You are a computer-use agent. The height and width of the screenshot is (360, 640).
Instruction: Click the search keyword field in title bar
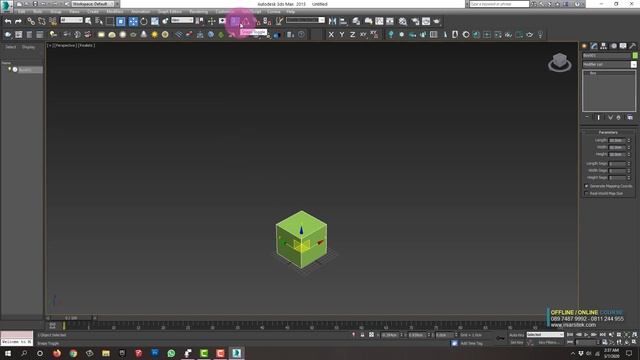point(499,4)
